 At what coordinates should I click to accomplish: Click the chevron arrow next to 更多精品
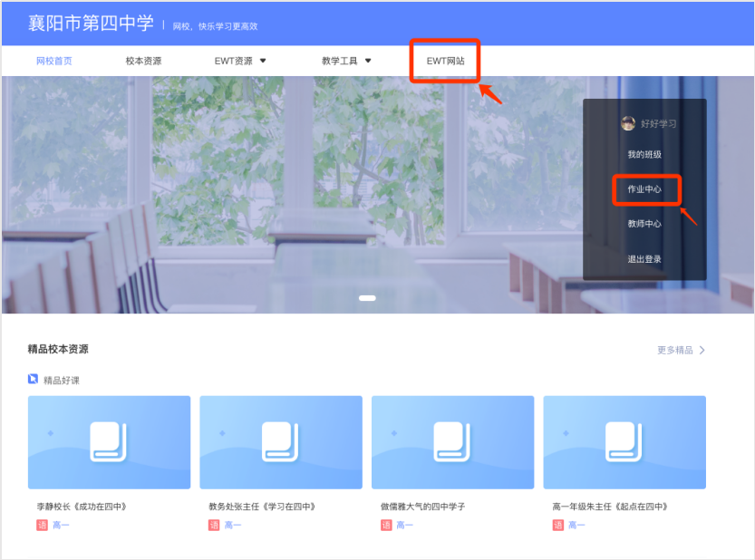702,350
